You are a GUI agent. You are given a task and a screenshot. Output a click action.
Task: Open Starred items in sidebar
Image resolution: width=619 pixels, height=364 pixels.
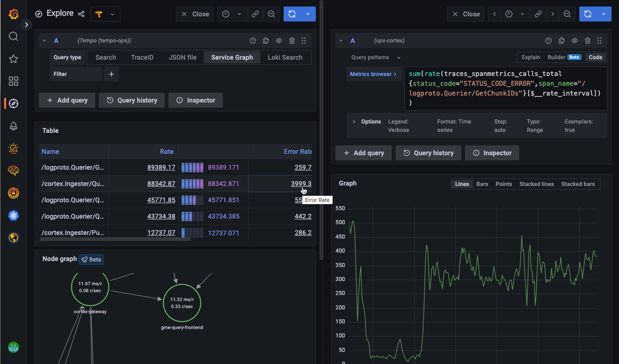14,59
